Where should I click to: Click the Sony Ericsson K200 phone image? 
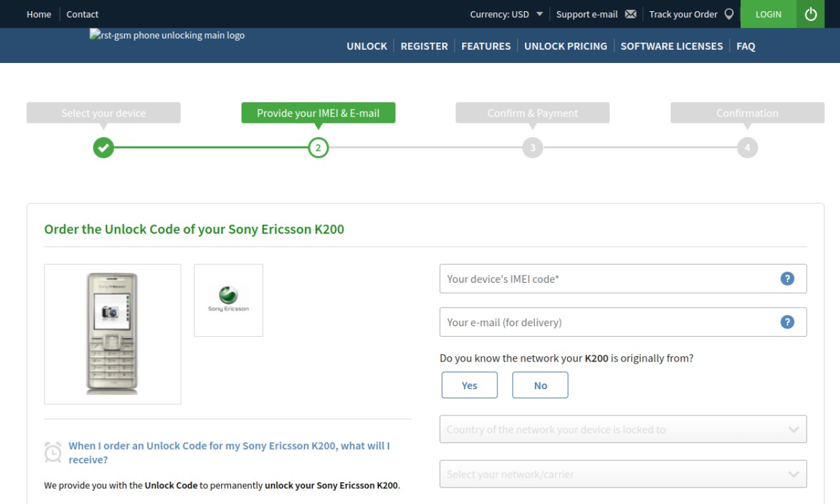tap(112, 334)
